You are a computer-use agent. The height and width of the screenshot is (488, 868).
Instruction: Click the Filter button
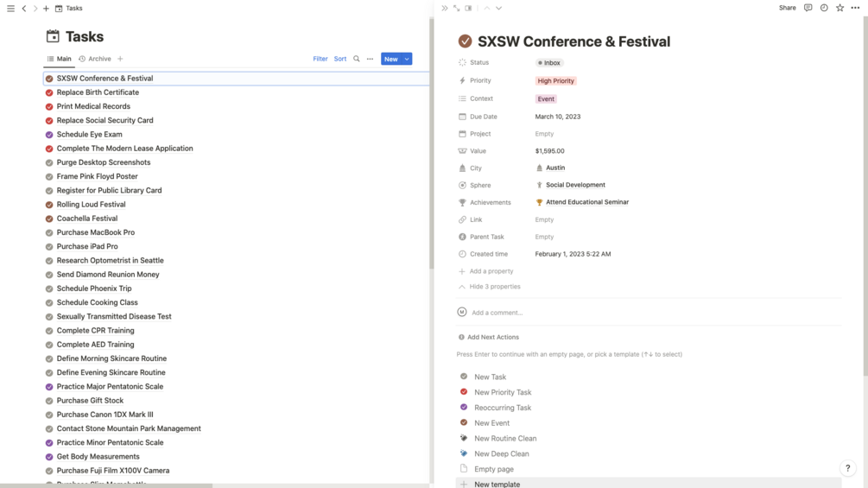click(x=320, y=59)
